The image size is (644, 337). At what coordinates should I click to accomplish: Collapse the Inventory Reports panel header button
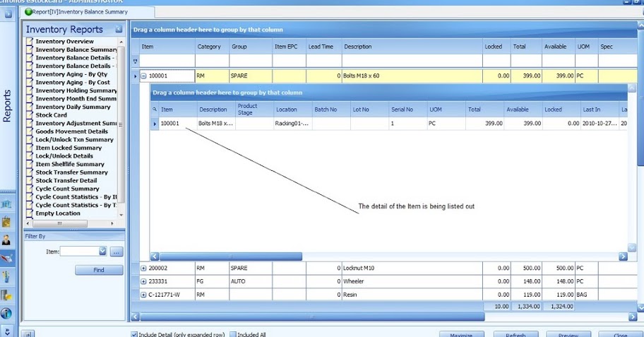119,29
